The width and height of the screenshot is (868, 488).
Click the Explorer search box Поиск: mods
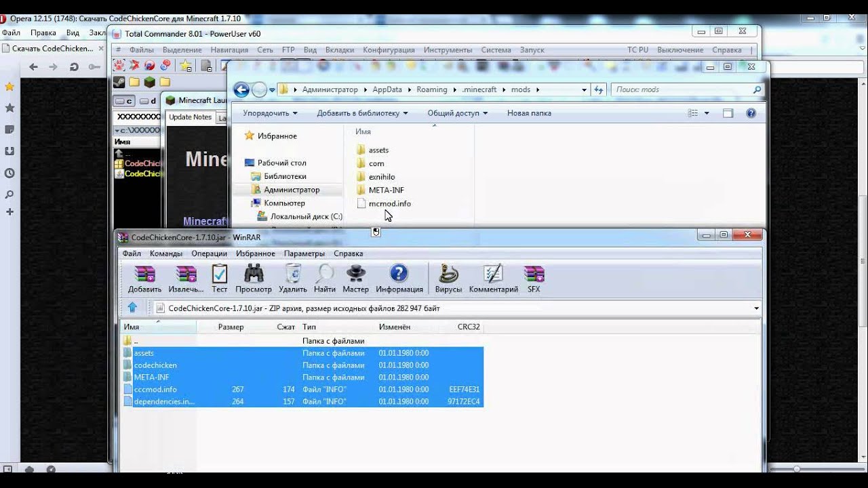pyautogui.click(x=687, y=89)
